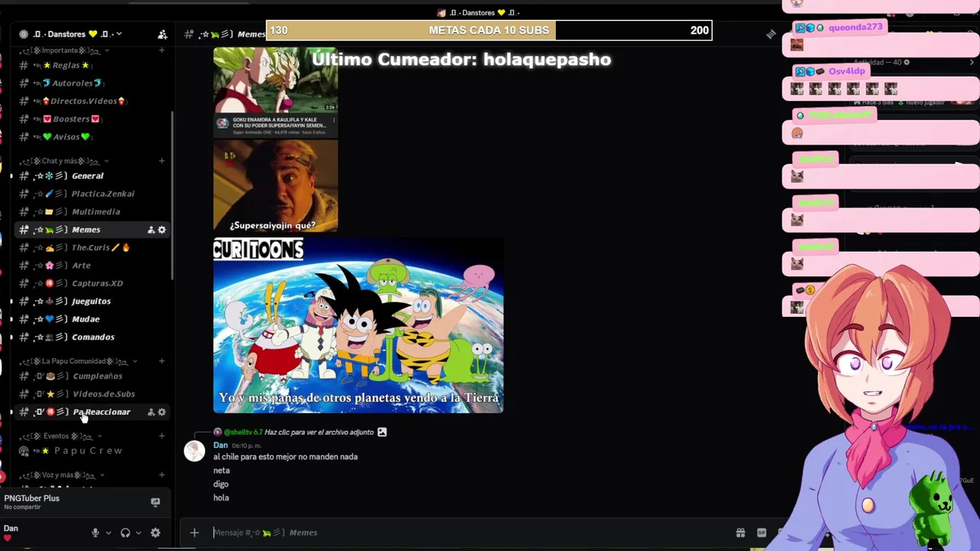
Task: Open user settings gear
Action: click(x=155, y=533)
